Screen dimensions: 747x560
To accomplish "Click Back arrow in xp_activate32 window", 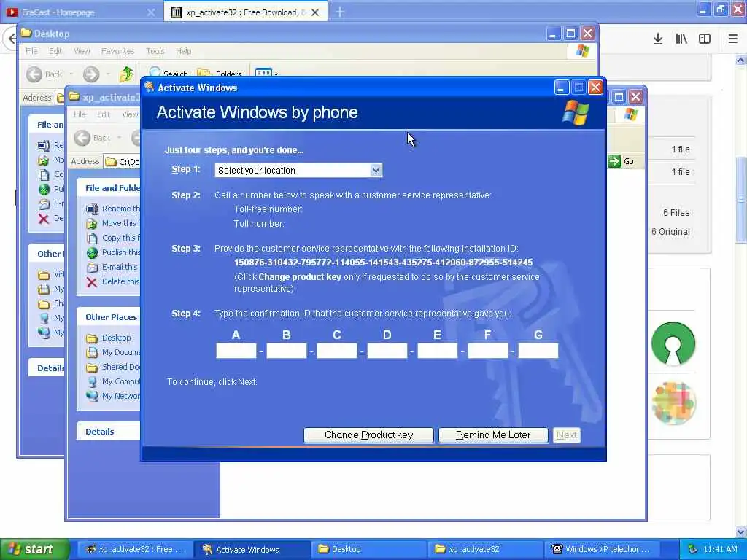I will pyautogui.click(x=82, y=138).
